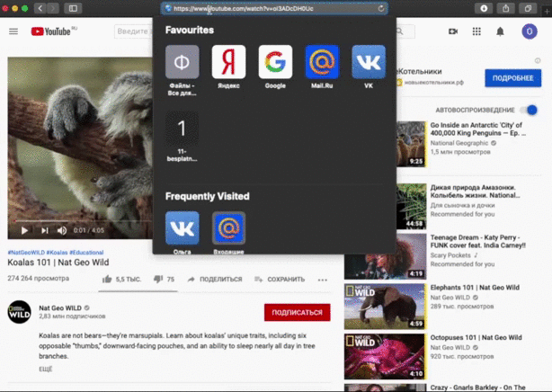
Task: Open Octopuses 101 | Nat Geo Wild title
Action: point(476,337)
